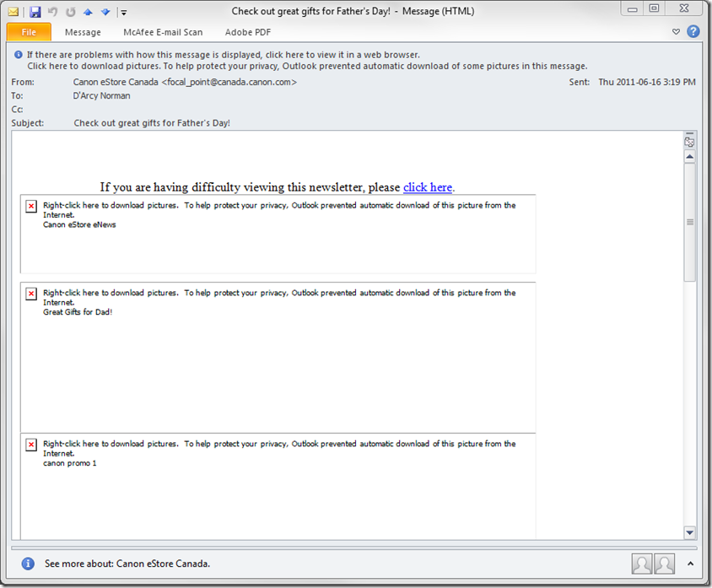Go to previous item with the up arrow

(88, 12)
